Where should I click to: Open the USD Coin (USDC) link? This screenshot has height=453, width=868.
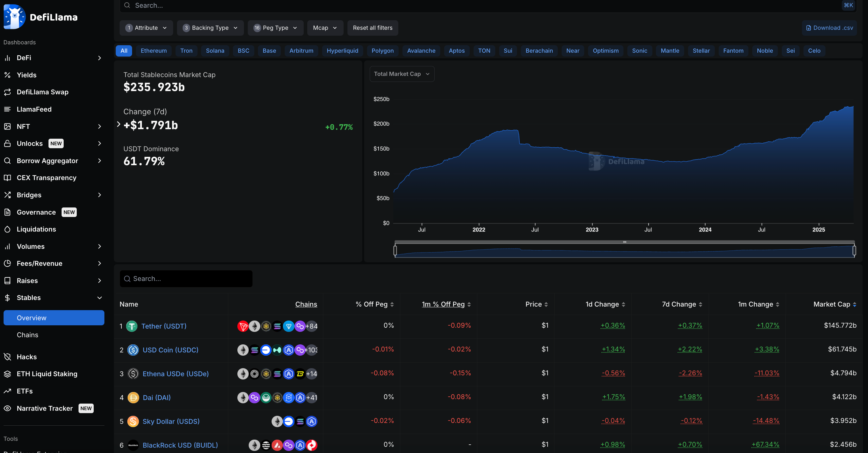[170, 350]
